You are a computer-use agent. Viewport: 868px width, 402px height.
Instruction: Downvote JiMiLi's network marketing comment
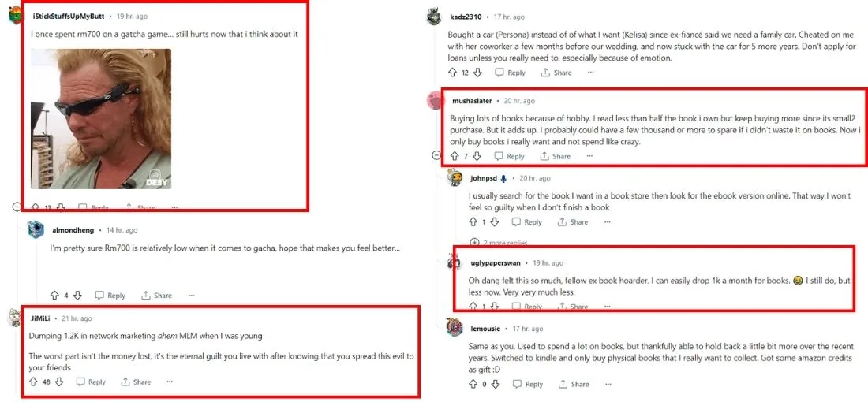[58, 382]
